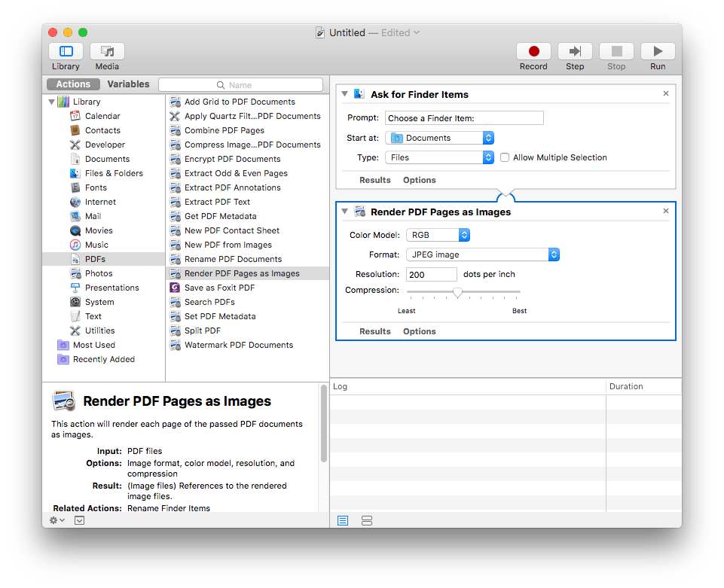Open the Format JPEG image dropdown
Image resolution: width=724 pixels, height=588 pixels.
[x=483, y=254]
